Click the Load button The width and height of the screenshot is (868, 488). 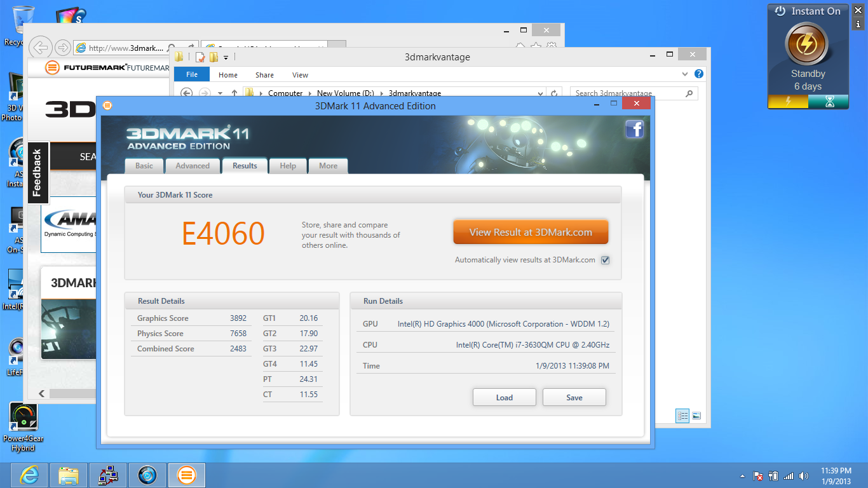click(505, 397)
